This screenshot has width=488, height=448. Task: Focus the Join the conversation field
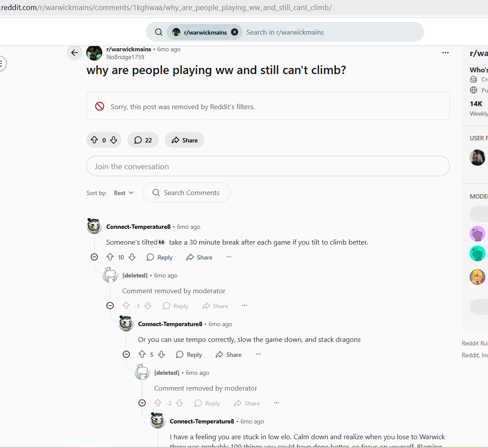(x=268, y=166)
